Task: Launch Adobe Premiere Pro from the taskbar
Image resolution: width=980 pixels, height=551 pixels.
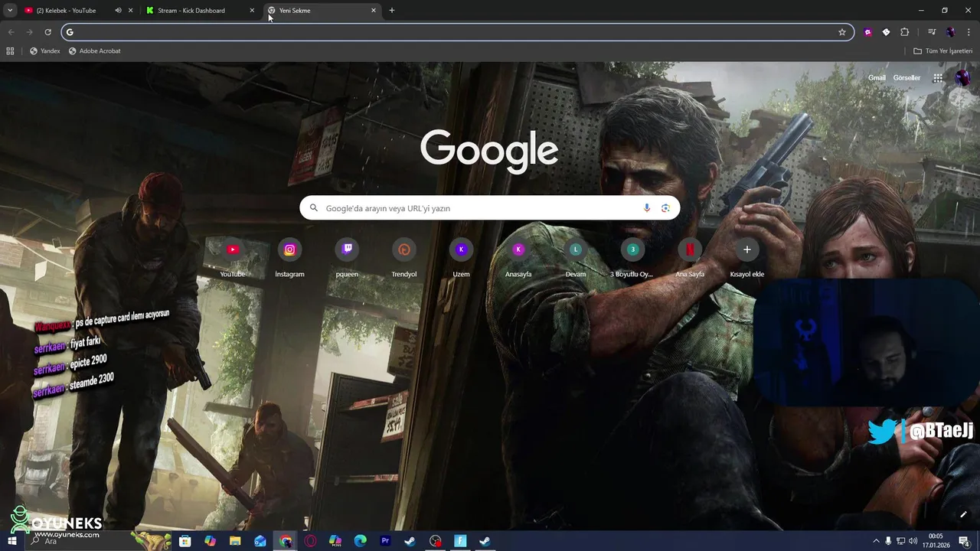Action: 386,541
